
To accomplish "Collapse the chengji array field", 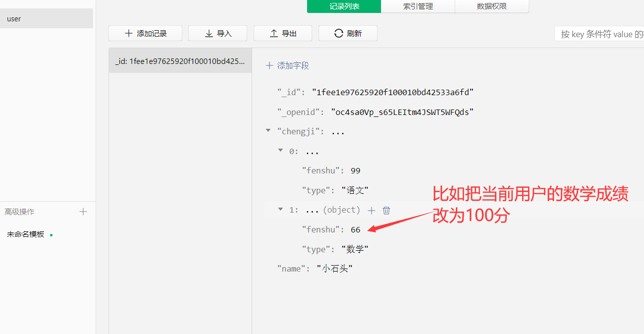I will (268, 130).
